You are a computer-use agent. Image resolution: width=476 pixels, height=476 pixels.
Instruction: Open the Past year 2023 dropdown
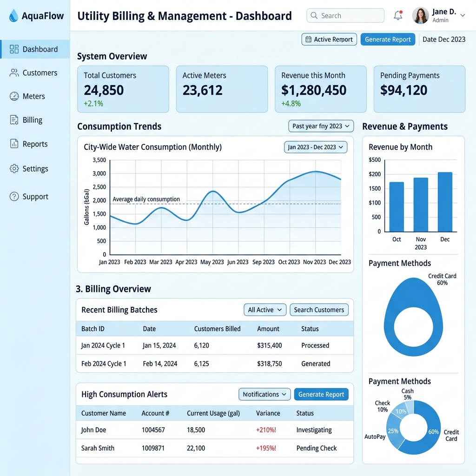pyautogui.click(x=321, y=126)
